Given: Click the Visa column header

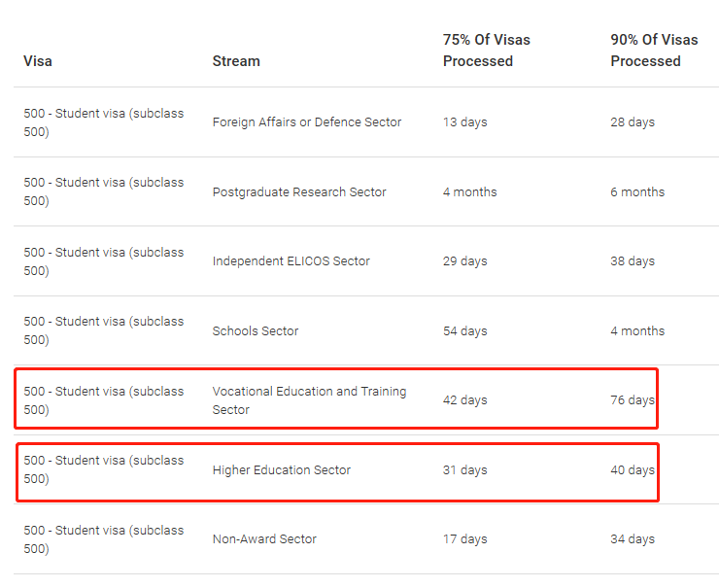Looking at the screenshot, I should pos(38,60).
